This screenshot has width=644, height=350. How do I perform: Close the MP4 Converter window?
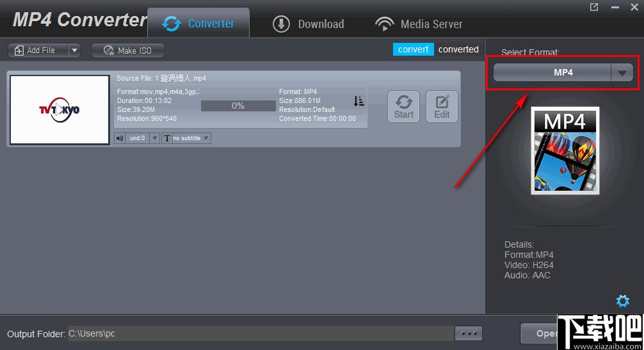point(634,7)
